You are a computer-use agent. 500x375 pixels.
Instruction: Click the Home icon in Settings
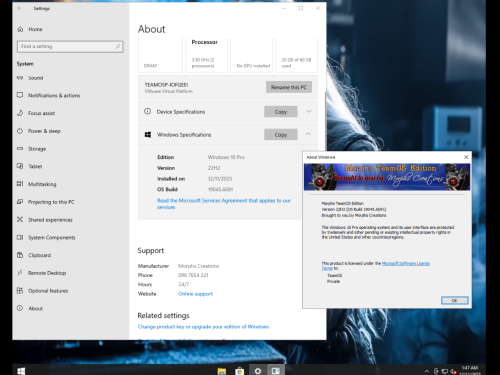(x=20, y=29)
